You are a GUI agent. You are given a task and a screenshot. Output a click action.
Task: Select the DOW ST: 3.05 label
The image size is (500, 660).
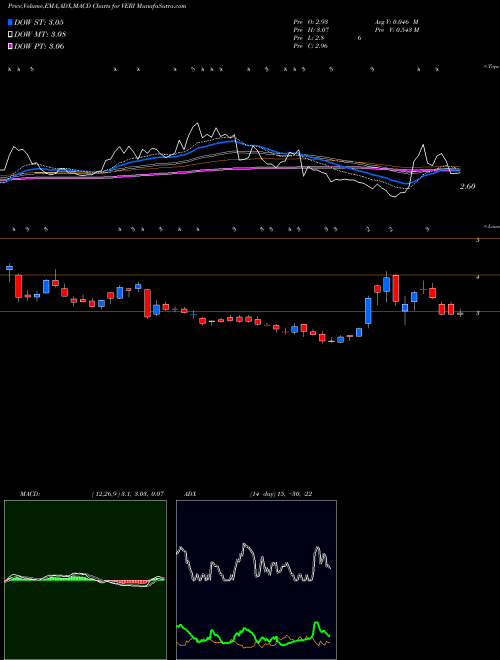[x=39, y=22]
